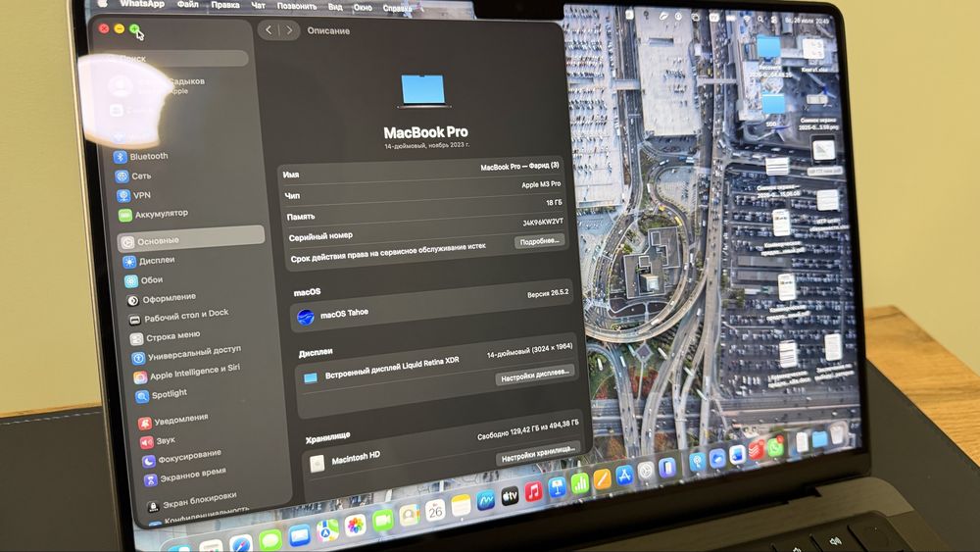Open Универсальный доступ settings
The width and height of the screenshot is (980, 552).
click(x=187, y=354)
